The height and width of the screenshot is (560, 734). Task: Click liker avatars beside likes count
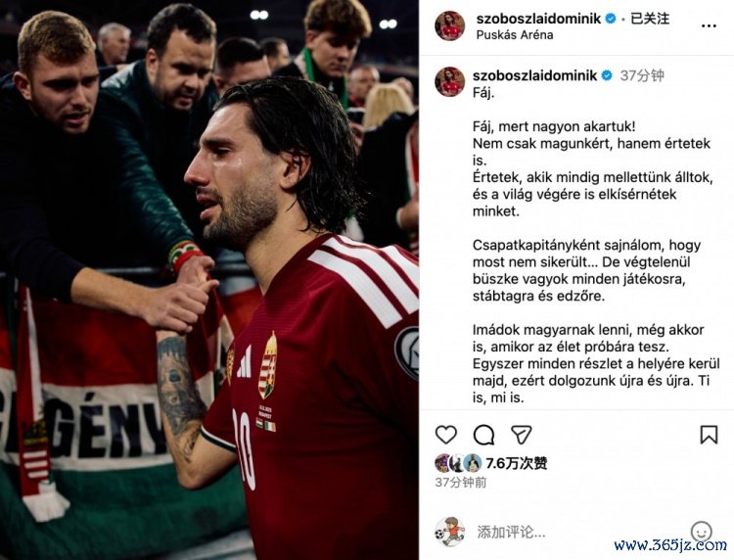click(x=458, y=463)
